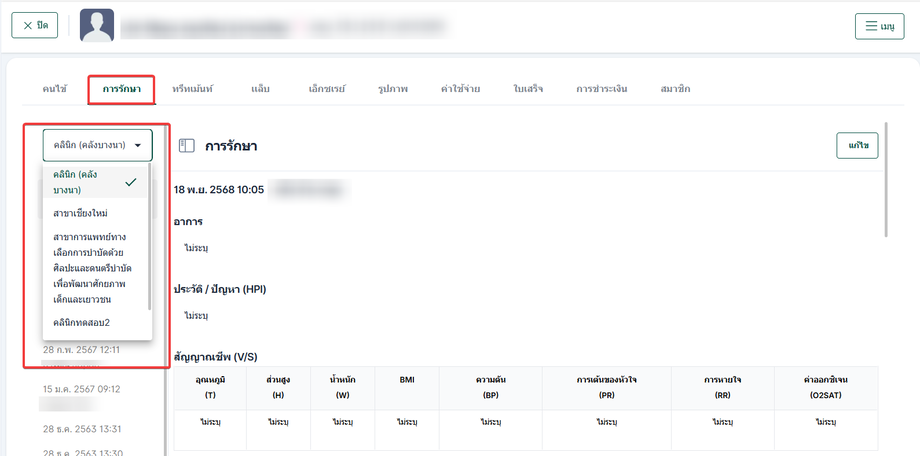Click the ประวัติ / ปัญหา (HPI) heading

[x=220, y=289]
